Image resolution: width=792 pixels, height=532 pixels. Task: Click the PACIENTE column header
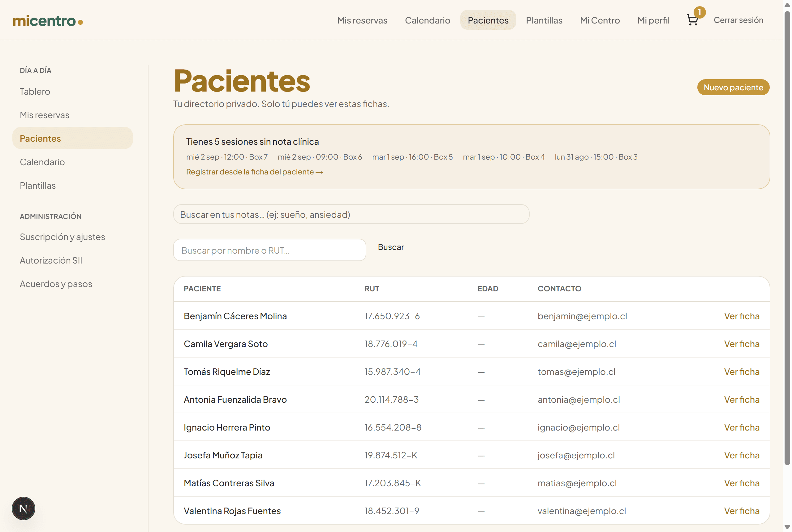coord(202,288)
